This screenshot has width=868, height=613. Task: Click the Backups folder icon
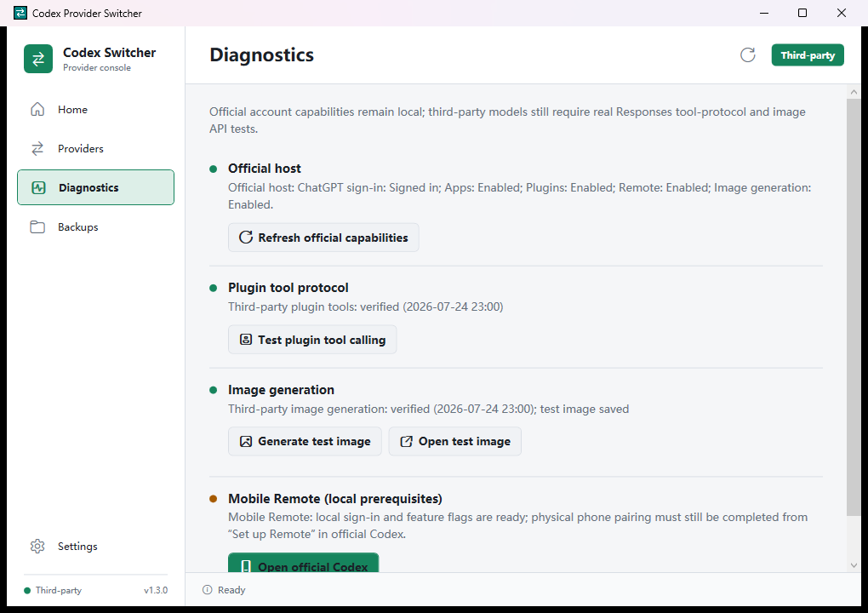tap(37, 227)
